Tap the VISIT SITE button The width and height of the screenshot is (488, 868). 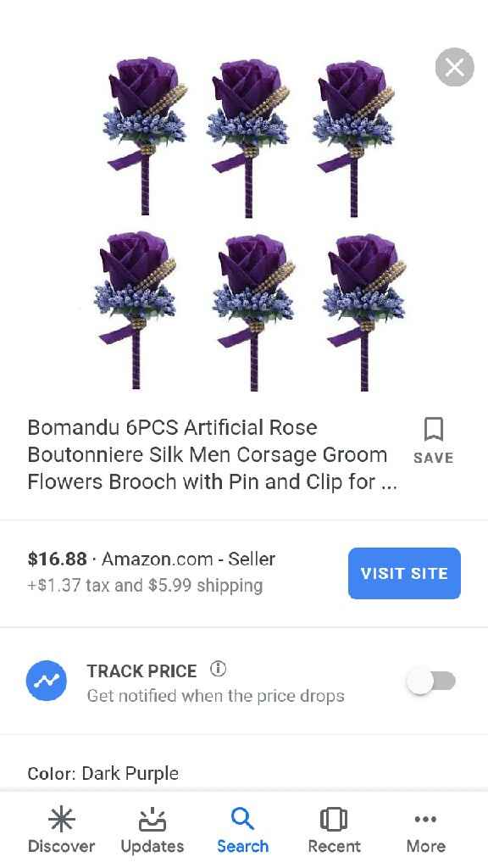404,573
